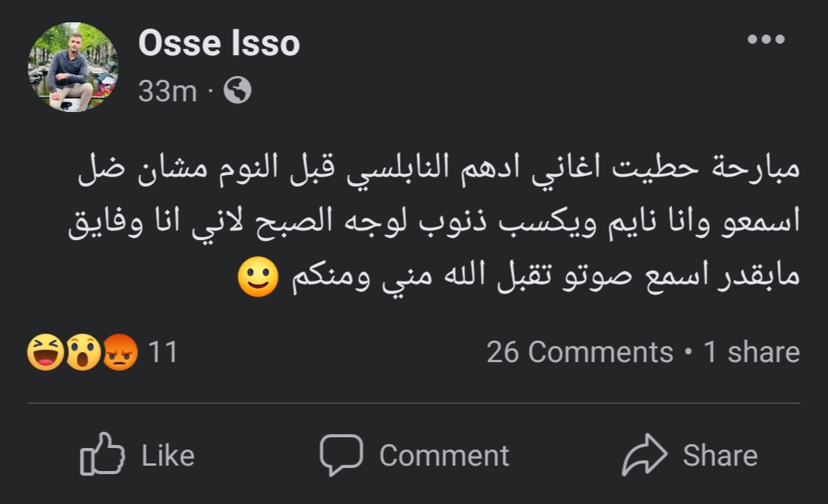The image size is (828, 504).
Task: Show who reacted via the 11 count
Action: 163,352
